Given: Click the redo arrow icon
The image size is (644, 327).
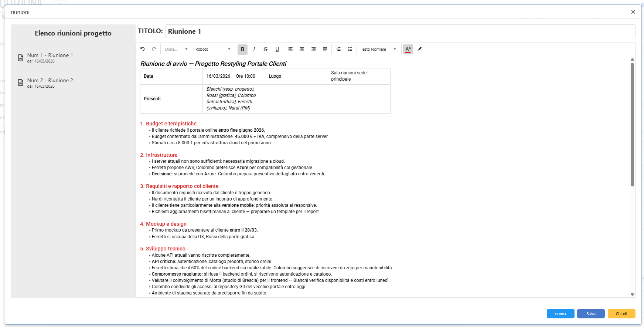Looking at the screenshot, I should point(154,49).
